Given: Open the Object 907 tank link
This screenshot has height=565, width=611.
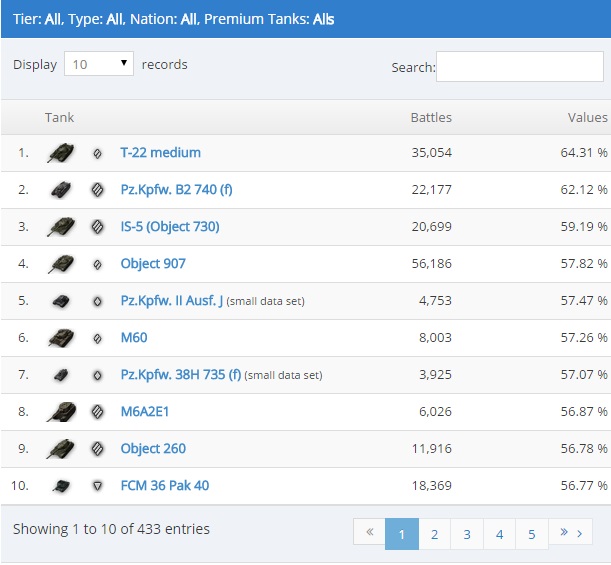Looking at the screenshot, I should [153, 264].
